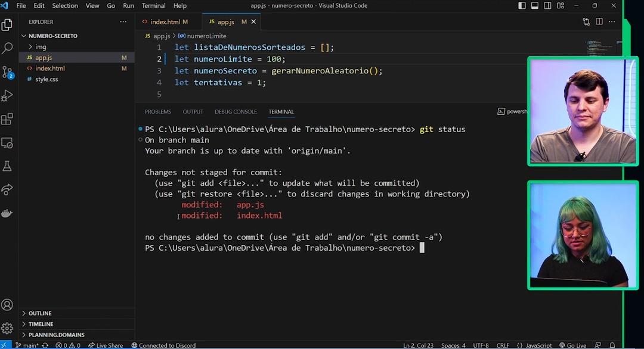Viewport: 644px width, 349px height.
Task: Click code line 'let tentativas = 1;'
Action: point(220,83)
